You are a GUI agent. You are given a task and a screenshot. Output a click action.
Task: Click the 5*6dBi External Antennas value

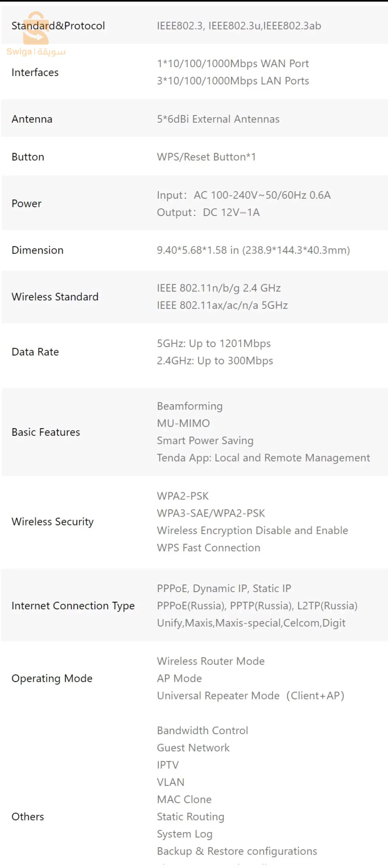pos(218,119)
